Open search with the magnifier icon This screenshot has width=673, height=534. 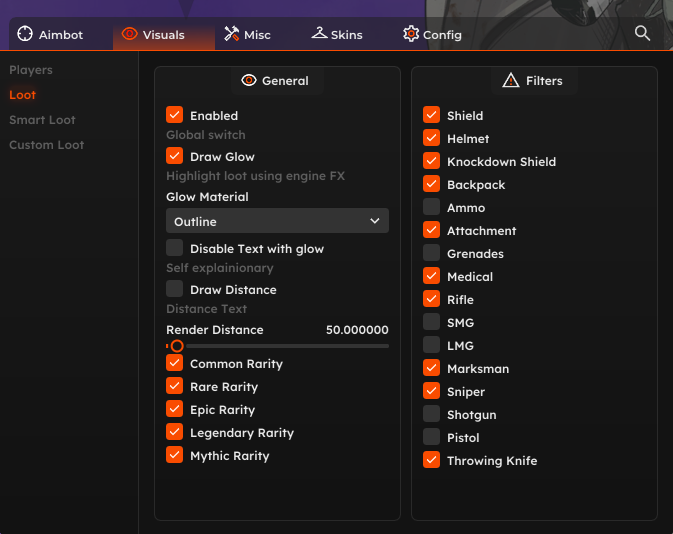click(643, 33)
